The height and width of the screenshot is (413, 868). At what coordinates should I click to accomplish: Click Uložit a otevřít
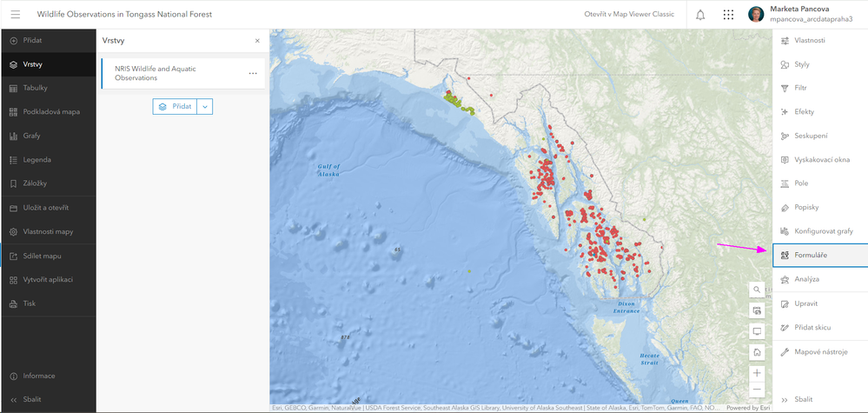click(48, 208)
